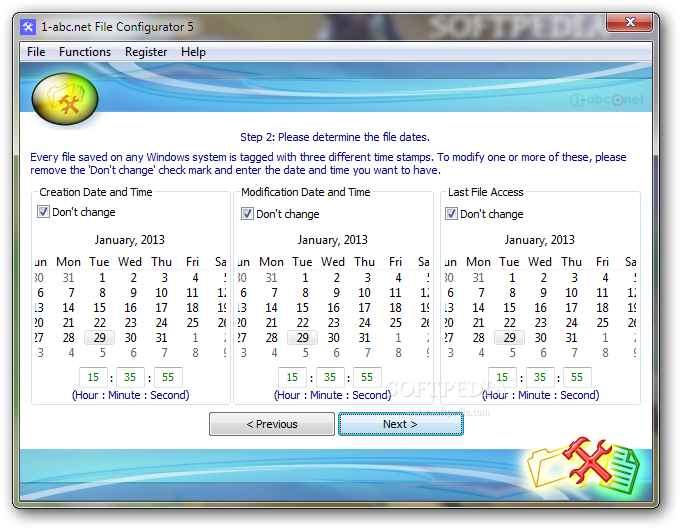The height and width of the screenshot is (529, 680).
Task: Open the Register menu
Action: (x=146, y=52)
